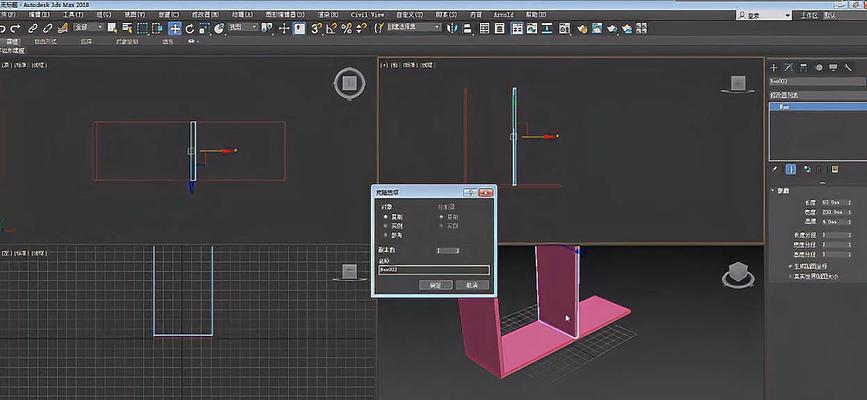The image size is (867, 400).
Task: Toggle Show End Result icon
Action: [x=791, y=169]
